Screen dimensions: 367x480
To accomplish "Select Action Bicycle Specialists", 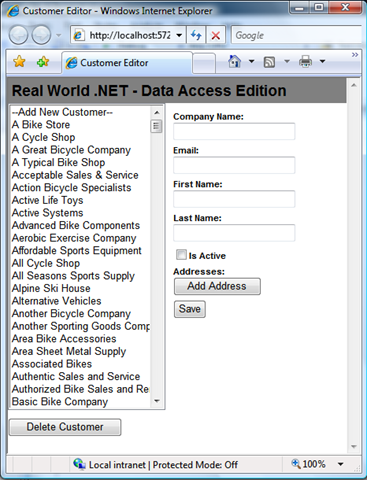I will coord(80,188).
